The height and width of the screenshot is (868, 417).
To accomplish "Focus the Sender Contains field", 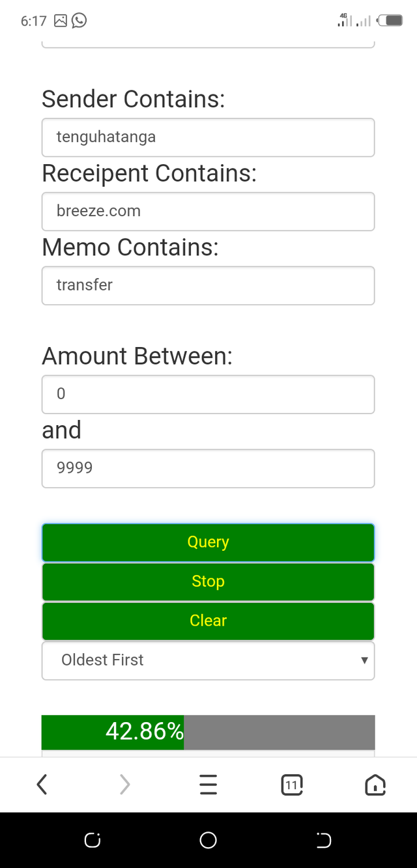I will coord(208,137).
